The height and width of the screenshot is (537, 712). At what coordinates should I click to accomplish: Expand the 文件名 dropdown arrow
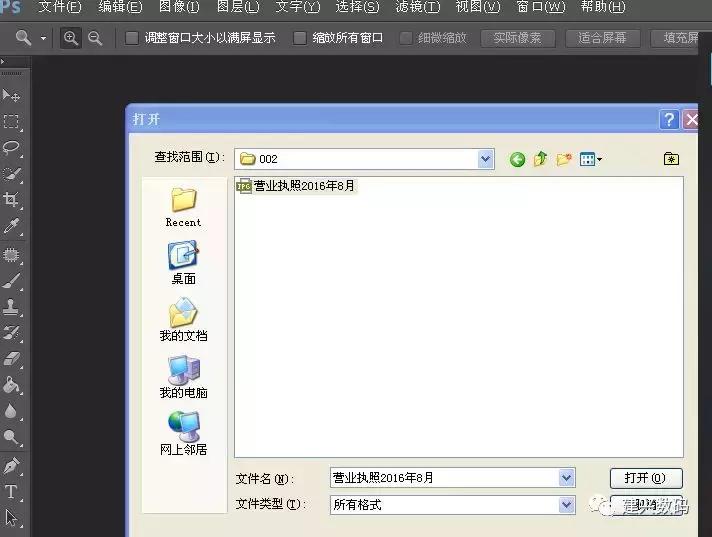click(566, 478)
